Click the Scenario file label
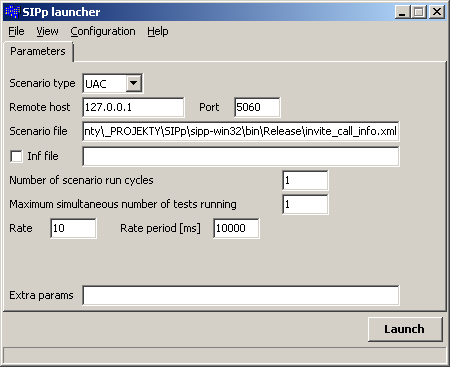Screen dimensions: 450x367 coord(38,131)
